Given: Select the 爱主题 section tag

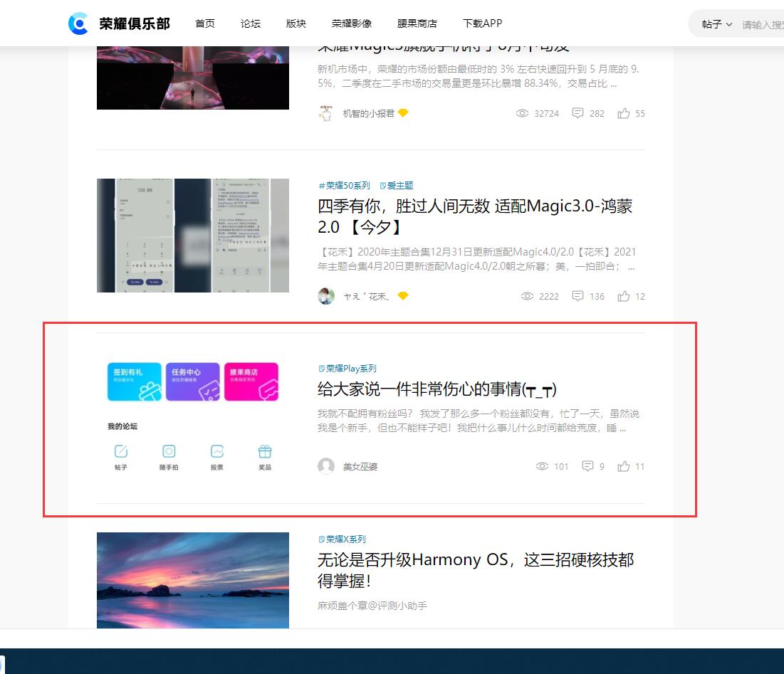Looking at the screenshot, I should click(397, 185).
